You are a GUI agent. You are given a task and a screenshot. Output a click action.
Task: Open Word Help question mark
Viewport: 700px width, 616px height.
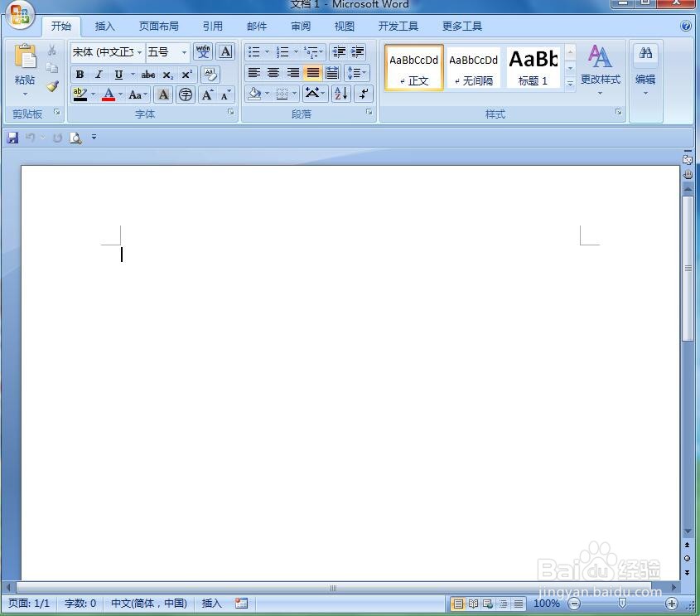(686, 26)
